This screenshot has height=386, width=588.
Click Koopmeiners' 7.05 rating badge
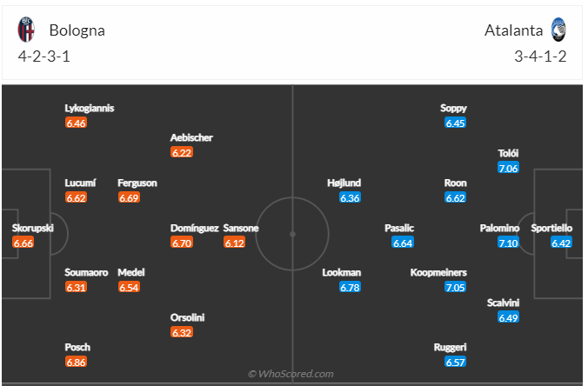455,288
